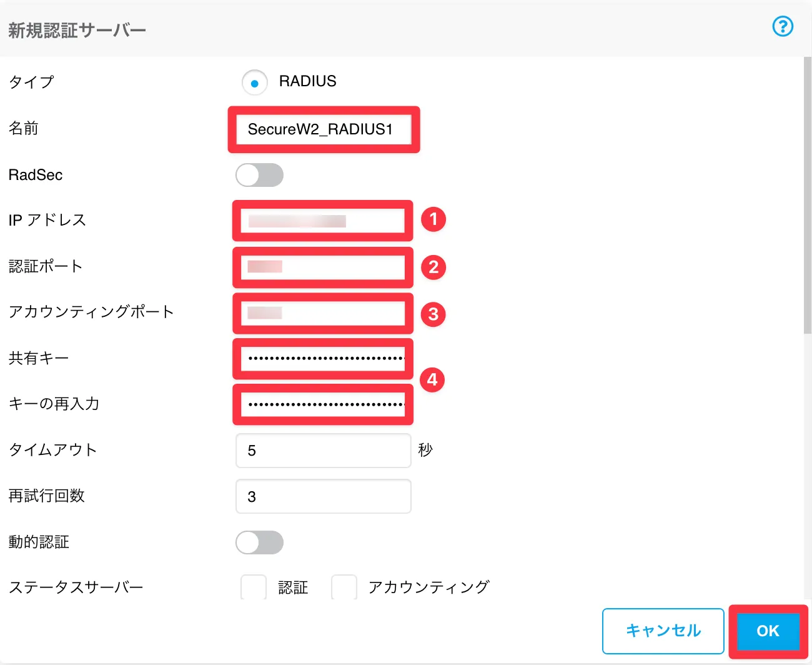Click the red step 3 marker

tap(433, 314)
